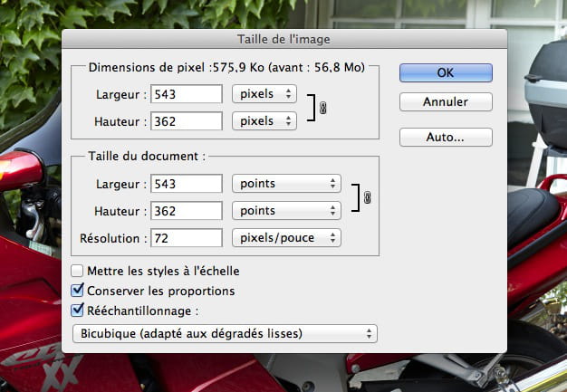The image size is (567, 392).
Task: Open the pixel Hauteur unit dropdown
Action: pyautogui.click(x=264, y=121)
